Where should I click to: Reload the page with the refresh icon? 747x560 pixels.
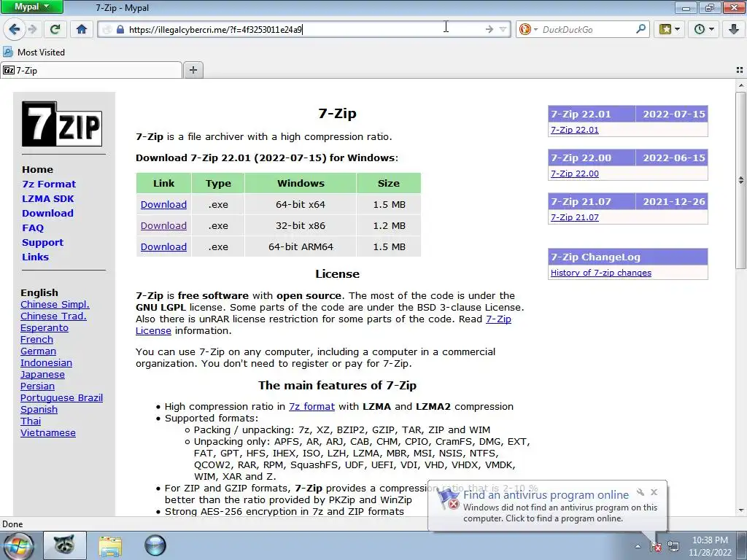(x=55, y=29)
